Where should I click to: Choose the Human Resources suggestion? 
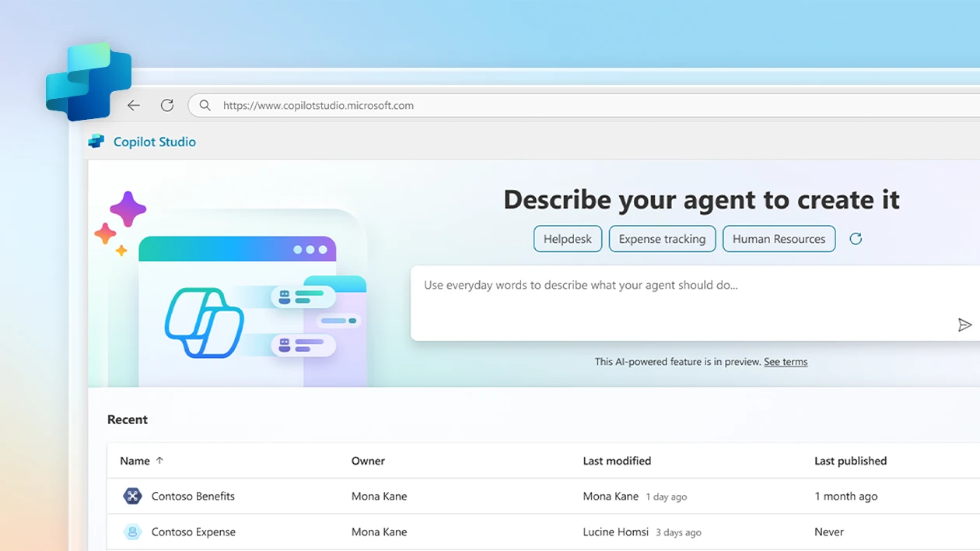click(x=779, y=239)
